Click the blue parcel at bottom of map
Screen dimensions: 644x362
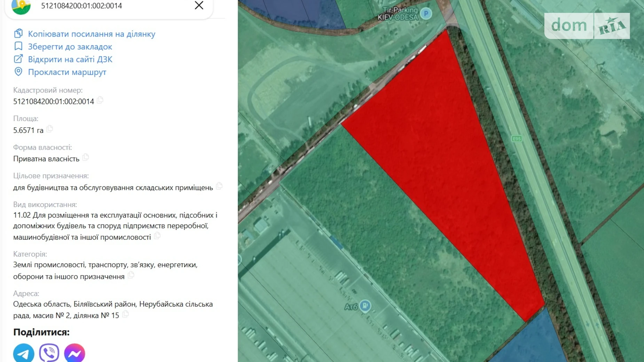tap(529, 341)
